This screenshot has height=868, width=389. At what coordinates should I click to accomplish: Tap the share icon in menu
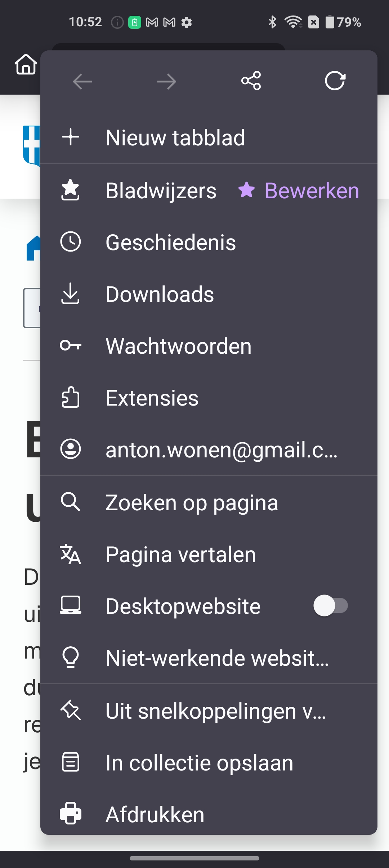click(x=251, y=81)
